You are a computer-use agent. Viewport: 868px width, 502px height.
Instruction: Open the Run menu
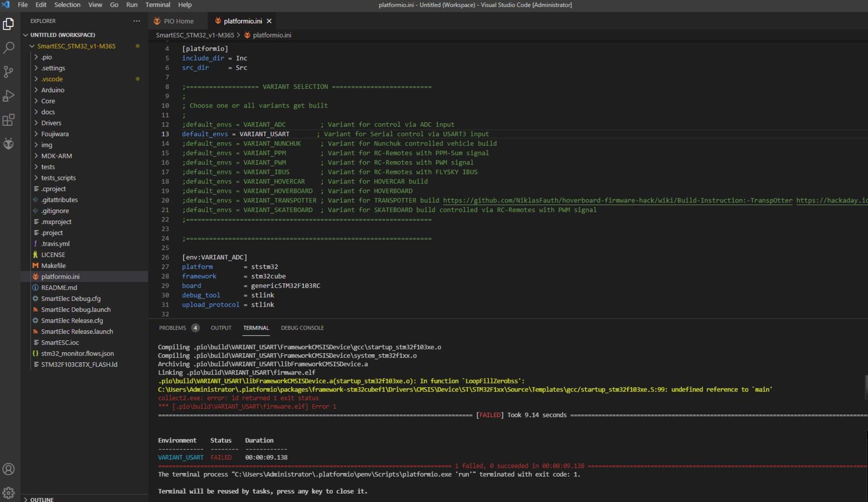point(132,5)
